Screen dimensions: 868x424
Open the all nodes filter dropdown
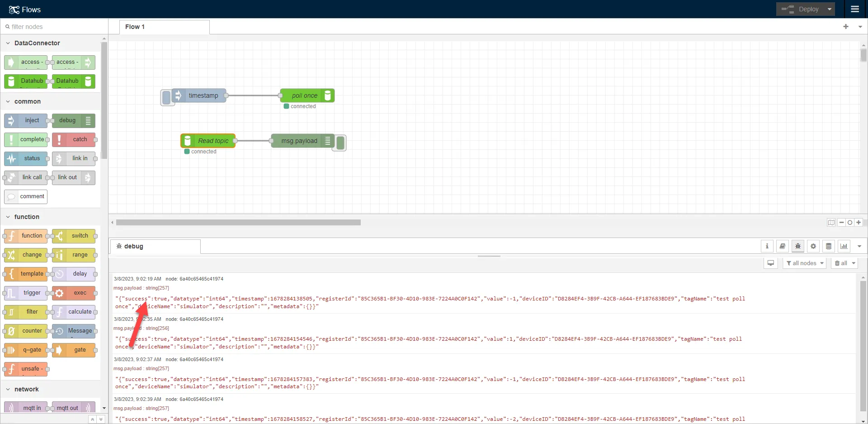pyautogui.click(x=805, y=263)
